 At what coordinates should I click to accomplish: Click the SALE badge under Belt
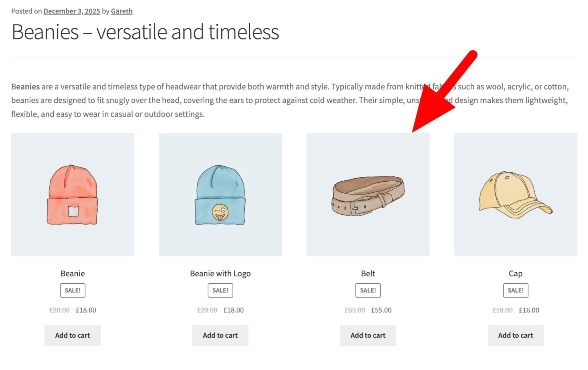point(368,290)
